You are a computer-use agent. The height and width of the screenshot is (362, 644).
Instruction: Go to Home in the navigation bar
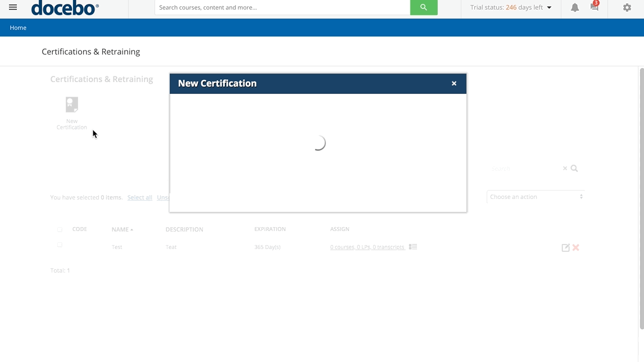pos(17,27)
